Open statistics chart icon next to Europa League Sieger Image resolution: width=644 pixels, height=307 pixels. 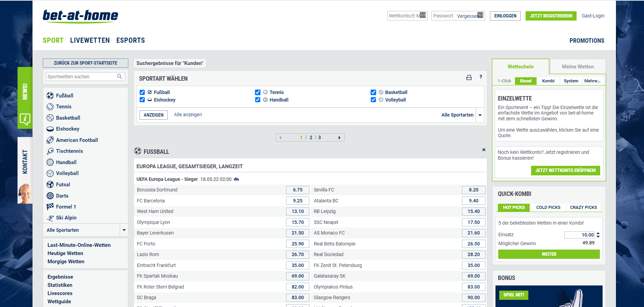[236, 179]
